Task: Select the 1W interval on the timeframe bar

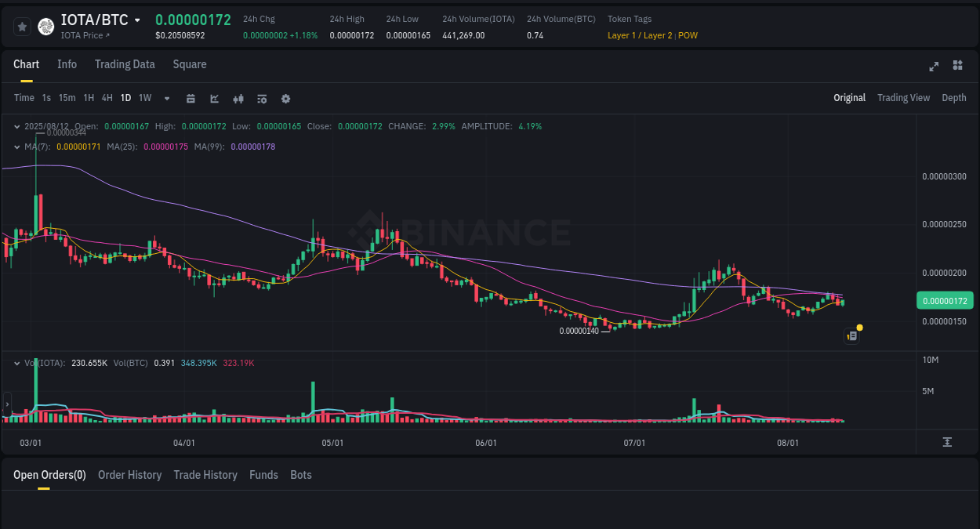Action: point(145,98)
